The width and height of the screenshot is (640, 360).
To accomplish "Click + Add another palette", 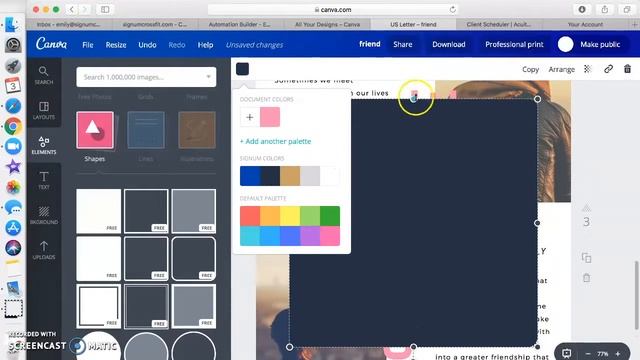I will click(276, 141).
